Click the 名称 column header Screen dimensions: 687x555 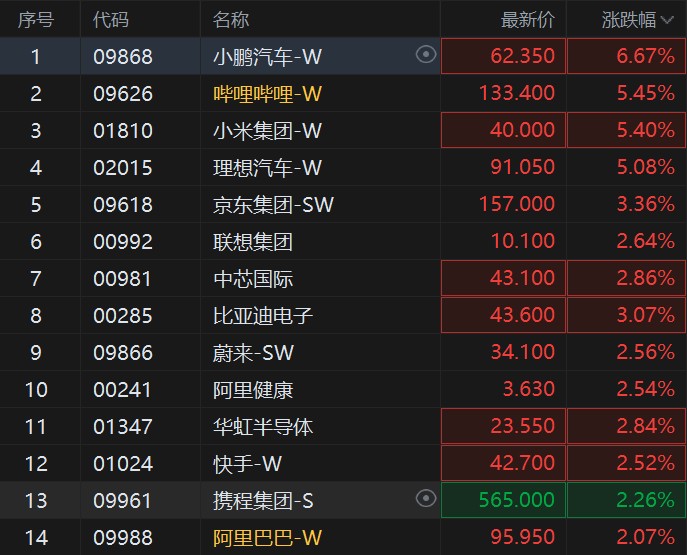(x=231, y=19)
